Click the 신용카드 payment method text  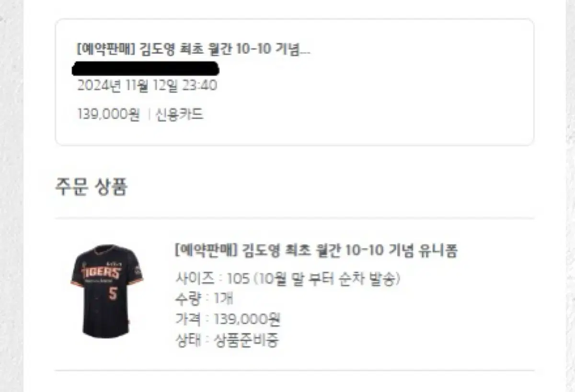click(180, 115)
